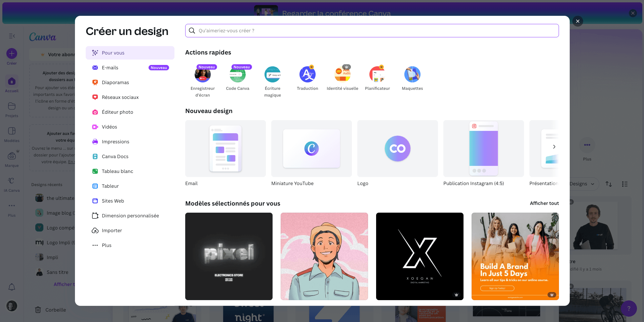The image size is (644, 322).
Task: Open the Maquettes quick action
Action: coord(412,78)
